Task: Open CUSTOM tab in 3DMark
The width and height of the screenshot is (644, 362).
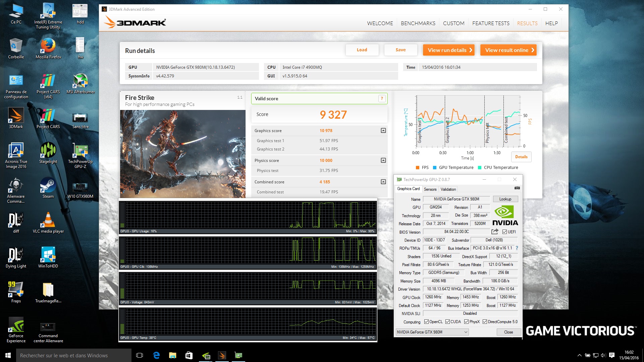Action: click(x=453, y=23)
